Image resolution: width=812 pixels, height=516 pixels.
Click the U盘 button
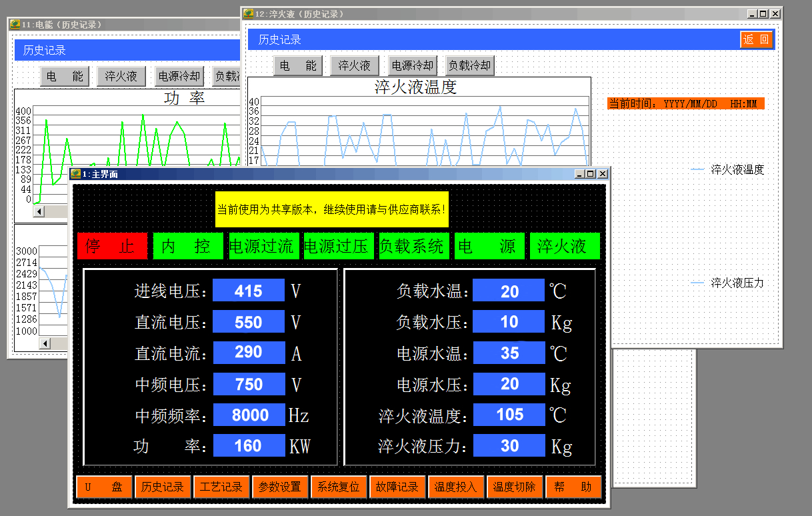[104, 487]
